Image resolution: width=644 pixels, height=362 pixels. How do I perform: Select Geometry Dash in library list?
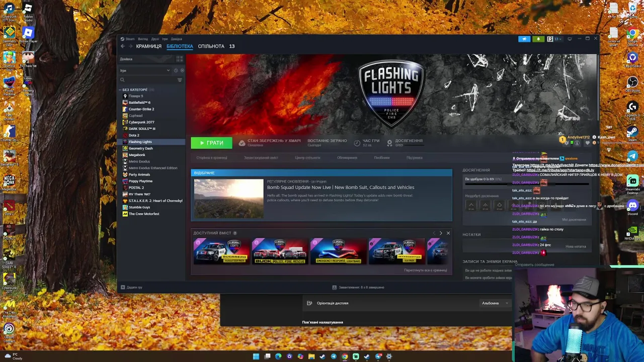point(140,148)
